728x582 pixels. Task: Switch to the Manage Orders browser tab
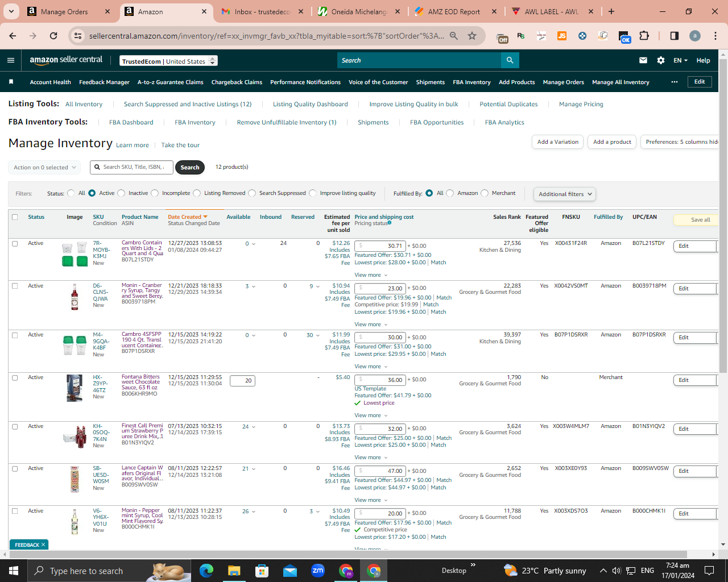69,11
